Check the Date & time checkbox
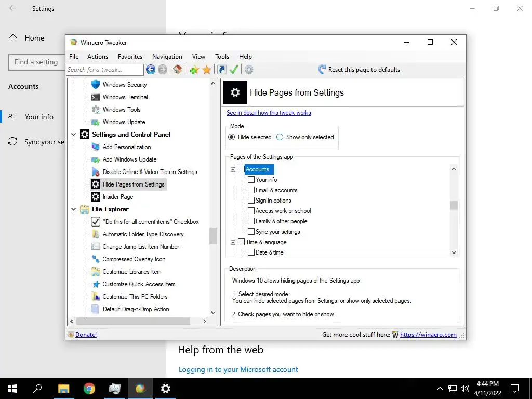Image resolution: width=532 pixels, height=399 pixels. (x=251, y=252)
